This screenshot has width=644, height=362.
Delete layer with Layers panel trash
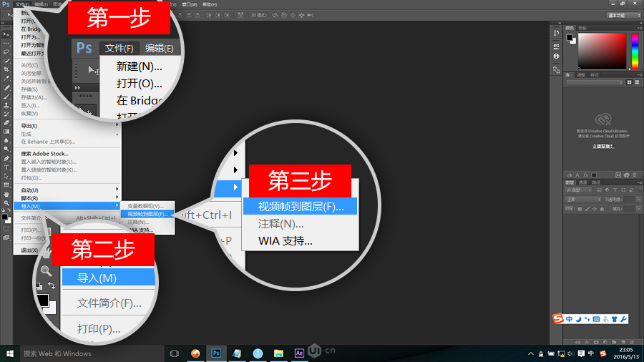tap(632, 342)
